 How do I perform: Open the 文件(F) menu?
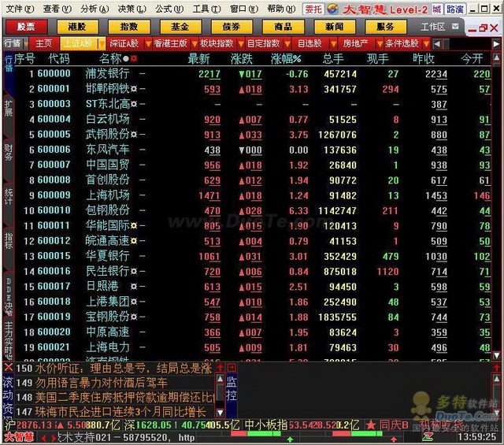pyautogui.click(x=20, y=9)
